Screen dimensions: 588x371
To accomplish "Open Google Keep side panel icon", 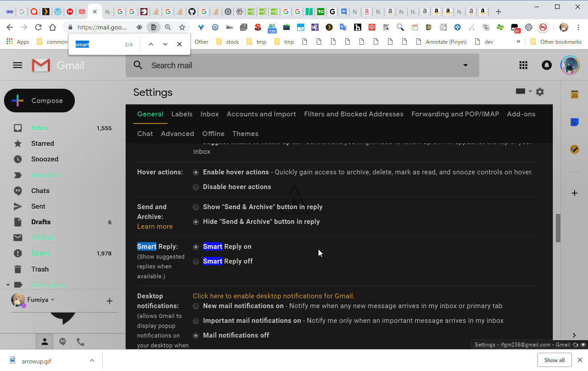I will pyautogui.click(x=575, y=122).
